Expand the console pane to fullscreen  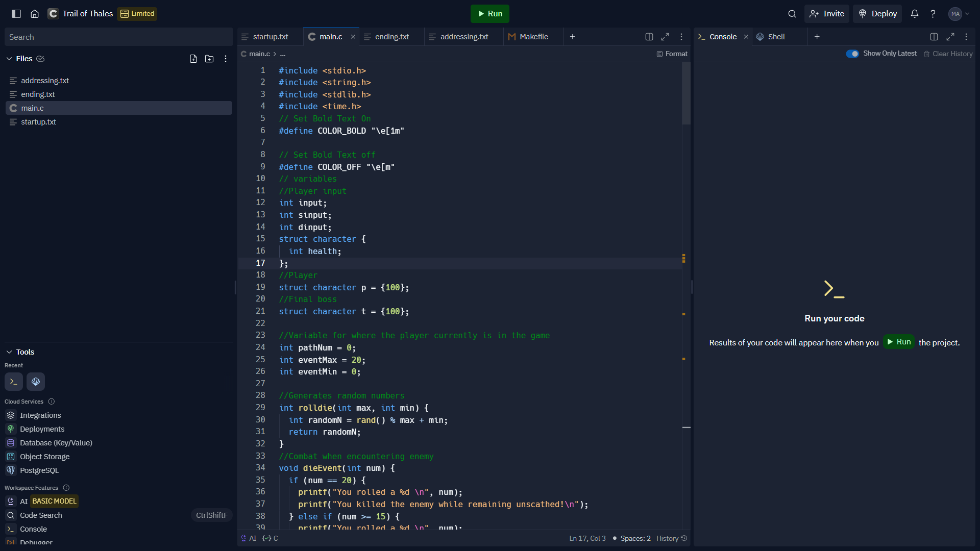pyautogui.click(x=950, y=37)
